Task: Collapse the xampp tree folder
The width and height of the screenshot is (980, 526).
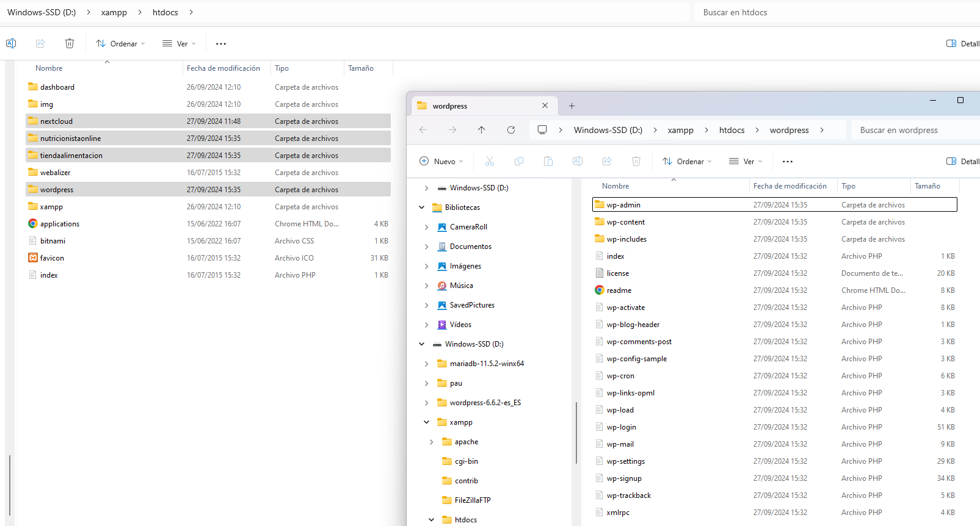Action: [426, 422]
